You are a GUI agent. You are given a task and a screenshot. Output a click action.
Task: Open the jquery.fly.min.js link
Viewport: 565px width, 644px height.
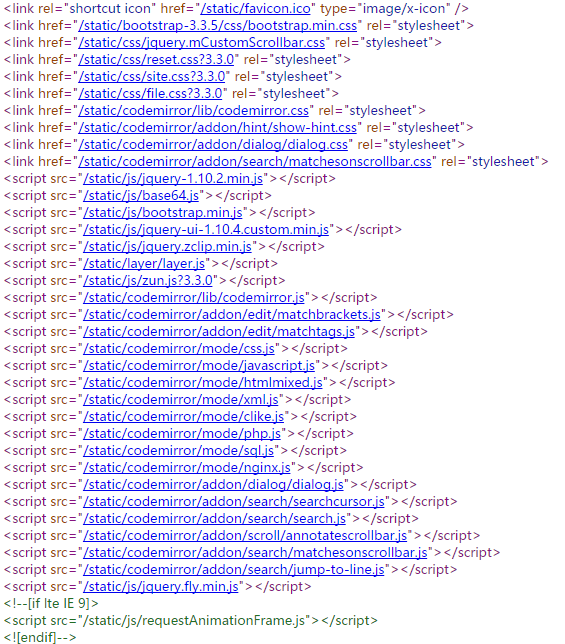click(161, 587)
